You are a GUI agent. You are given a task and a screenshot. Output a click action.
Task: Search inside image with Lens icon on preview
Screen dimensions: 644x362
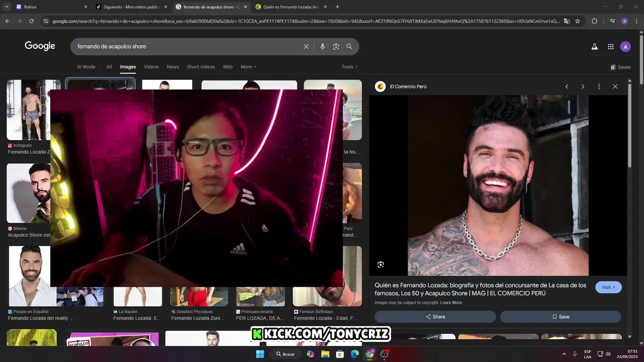coord(380,264)
